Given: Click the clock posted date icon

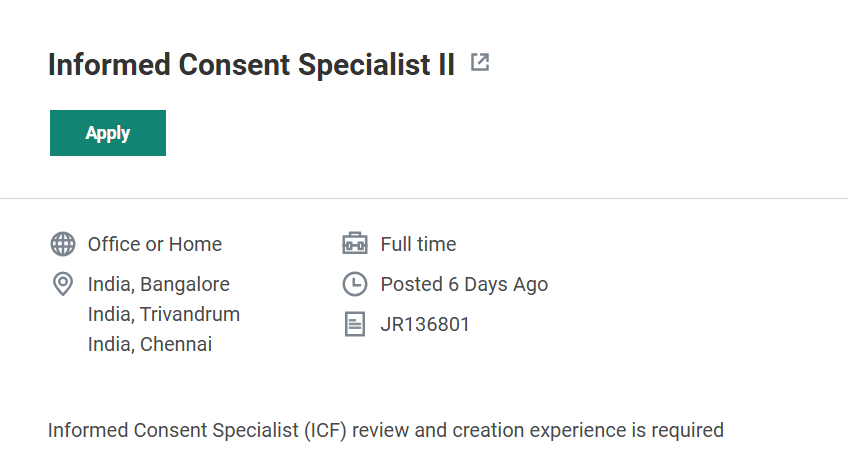Looking at the screenshot, I should [x=355, y=284].
